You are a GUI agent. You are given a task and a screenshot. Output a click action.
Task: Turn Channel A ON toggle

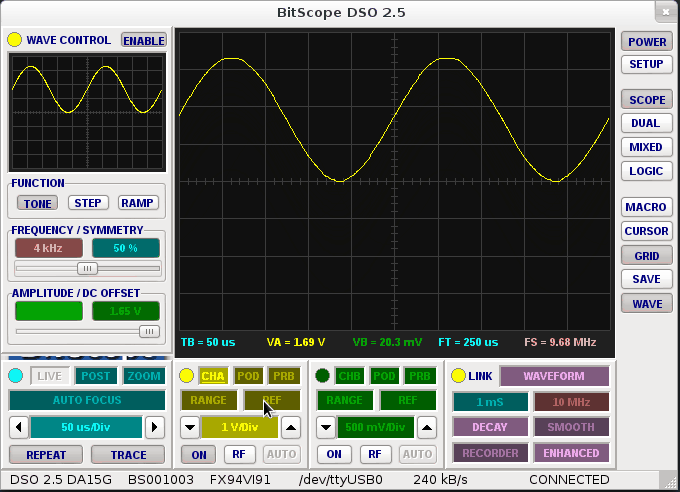coord(198,453)
